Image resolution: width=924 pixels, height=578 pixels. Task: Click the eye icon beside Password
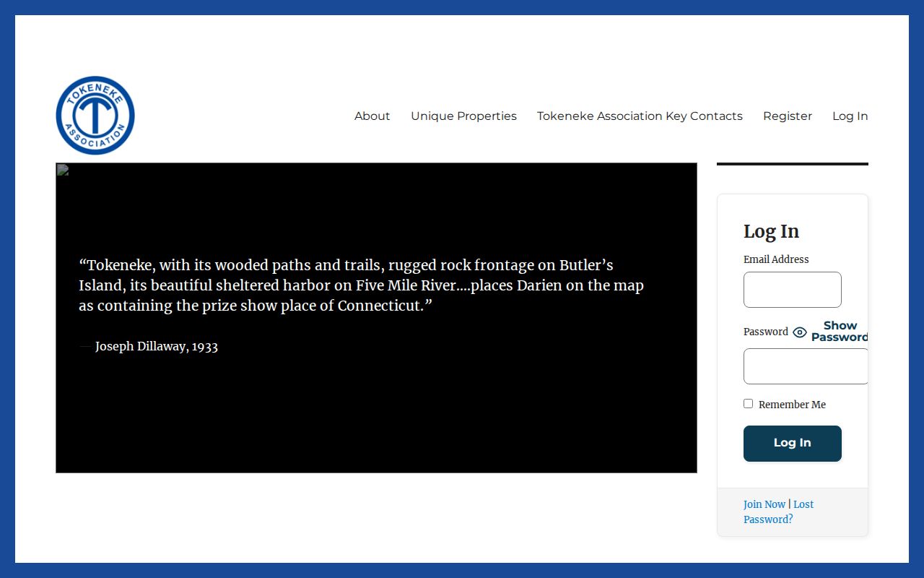(x=800, y=332)
